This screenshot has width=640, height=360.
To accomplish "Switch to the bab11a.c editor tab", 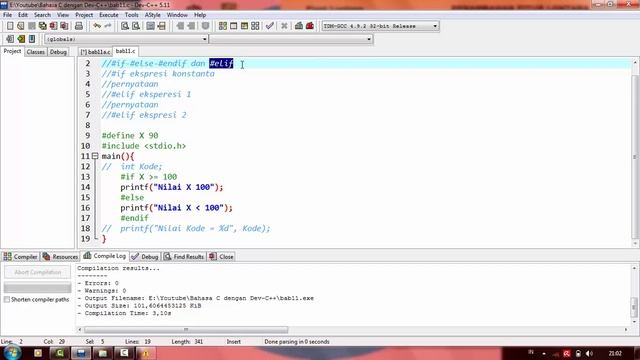I will tap(95, 52).
